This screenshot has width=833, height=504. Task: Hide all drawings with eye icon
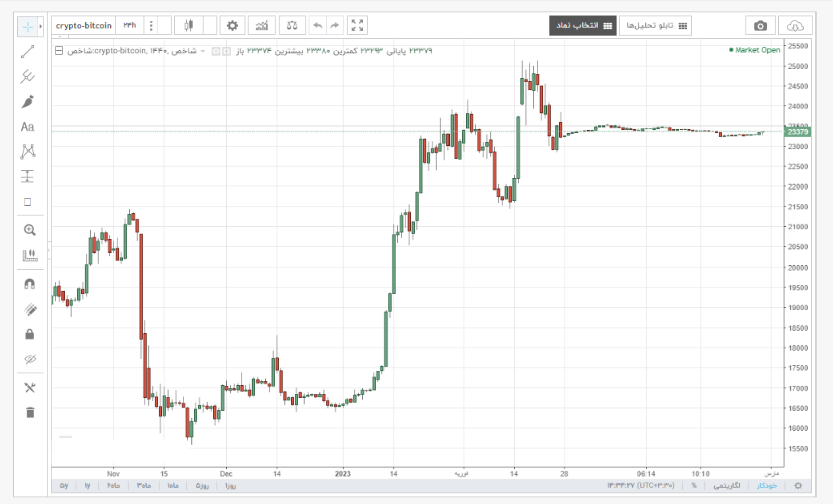(30, 359)
